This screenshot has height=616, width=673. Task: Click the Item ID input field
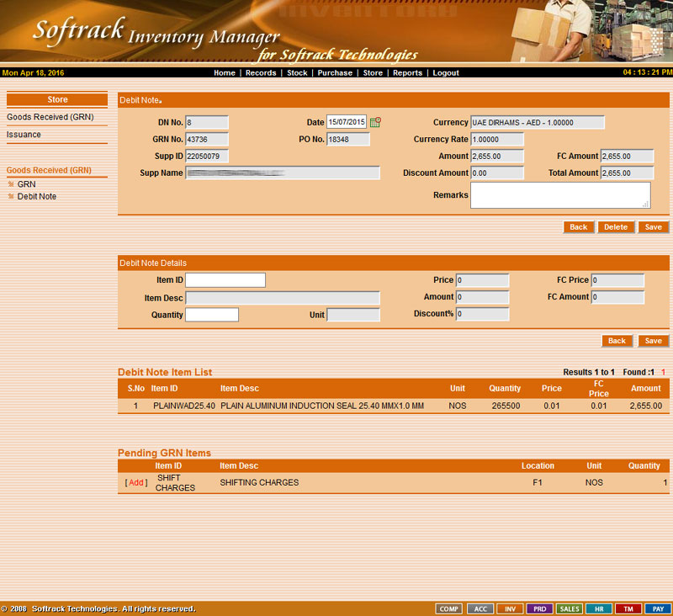[x=225, y=280]
